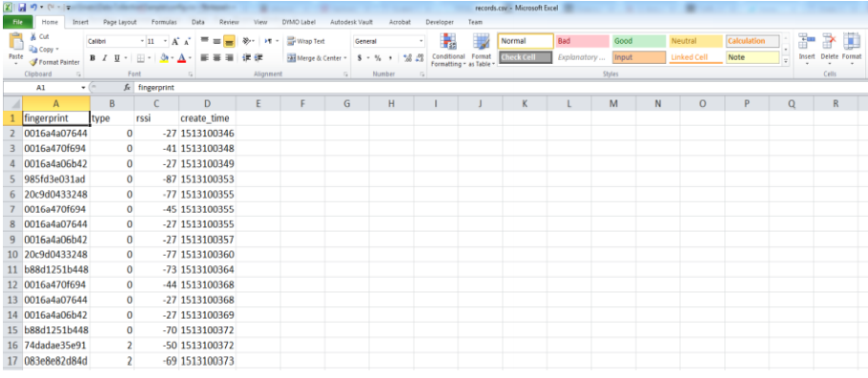Toggle Italic formatting
This screenshot has height=378, width=868.
105,58
